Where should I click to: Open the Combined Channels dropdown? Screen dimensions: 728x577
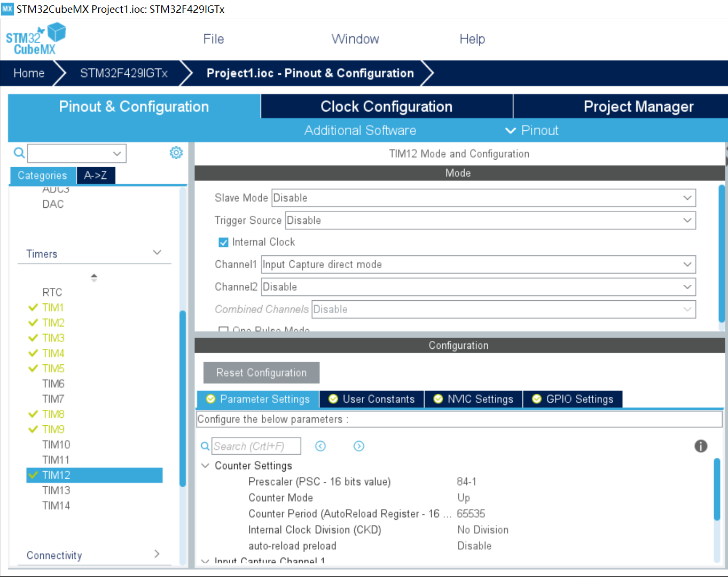pyautogui.click(x=504, y=309)
